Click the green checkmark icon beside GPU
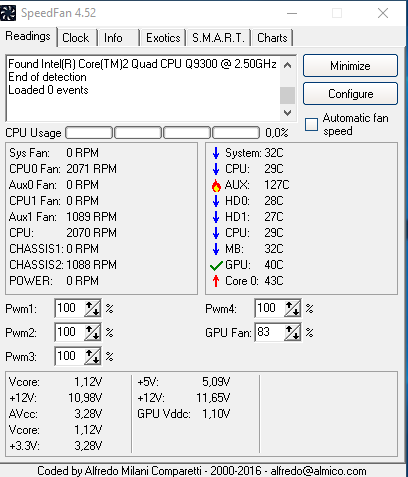 pyautogui.click(x=216, y=265)
